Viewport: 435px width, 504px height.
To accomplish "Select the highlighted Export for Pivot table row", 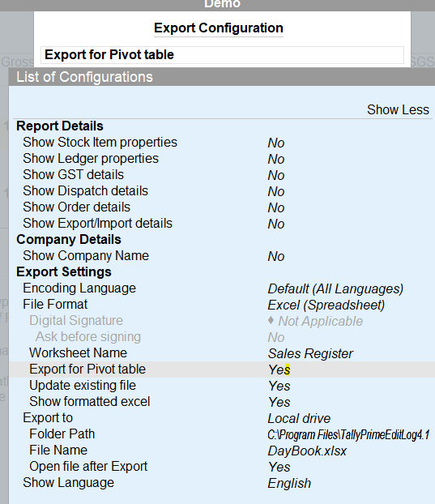I will point(222,369).
